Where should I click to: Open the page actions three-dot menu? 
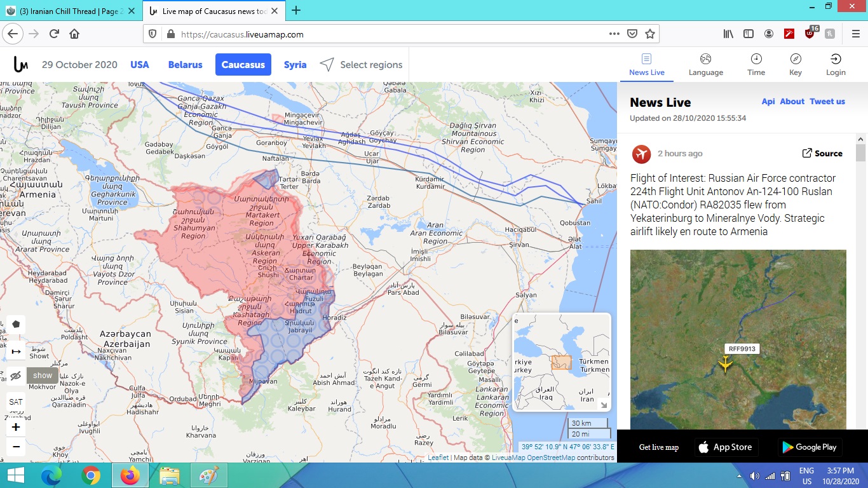point(614,34)
